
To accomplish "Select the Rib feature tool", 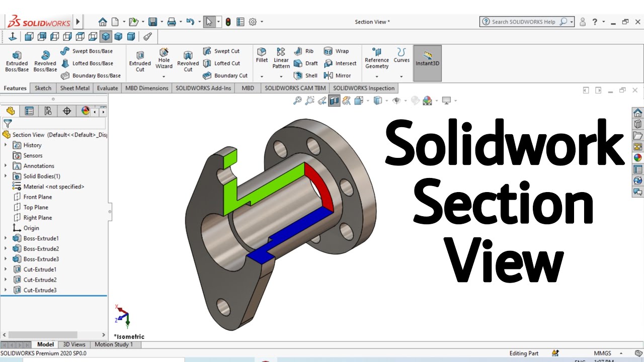I will pyautogui.click(x=303, y=51).
